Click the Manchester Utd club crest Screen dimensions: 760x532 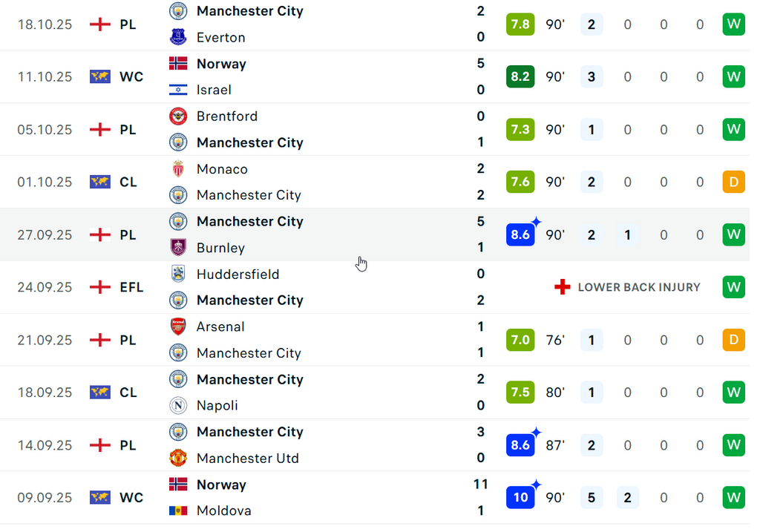(178, 458)
